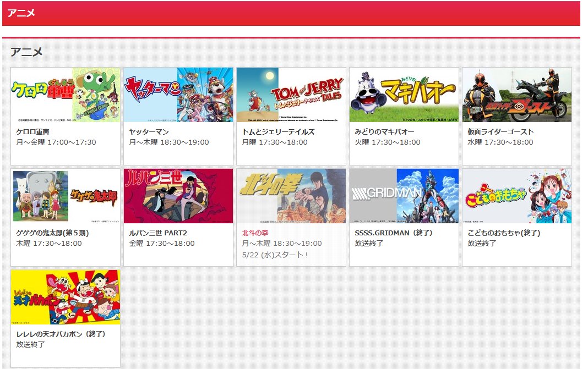Click the red 北斗の拳 title link
This screenshot has width=588, height=369.
(255, 233)
